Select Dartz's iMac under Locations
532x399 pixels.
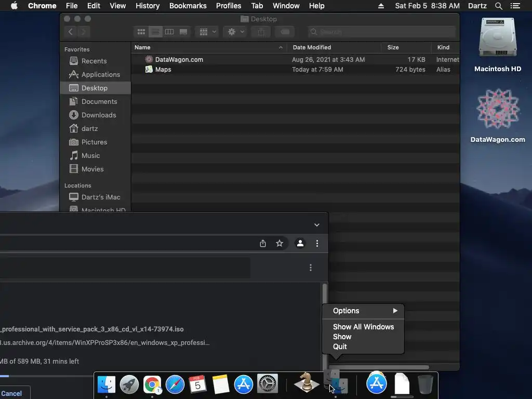pos(95,197)
